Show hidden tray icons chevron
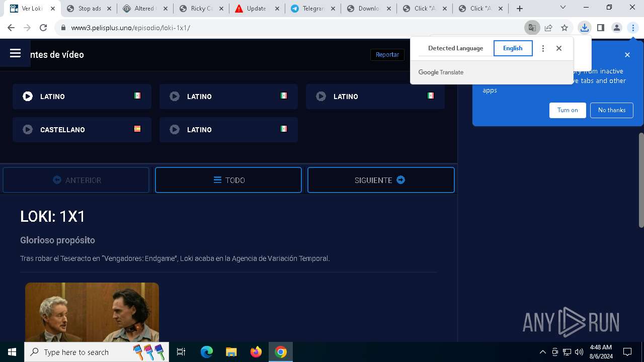 (x=542, y=352)
